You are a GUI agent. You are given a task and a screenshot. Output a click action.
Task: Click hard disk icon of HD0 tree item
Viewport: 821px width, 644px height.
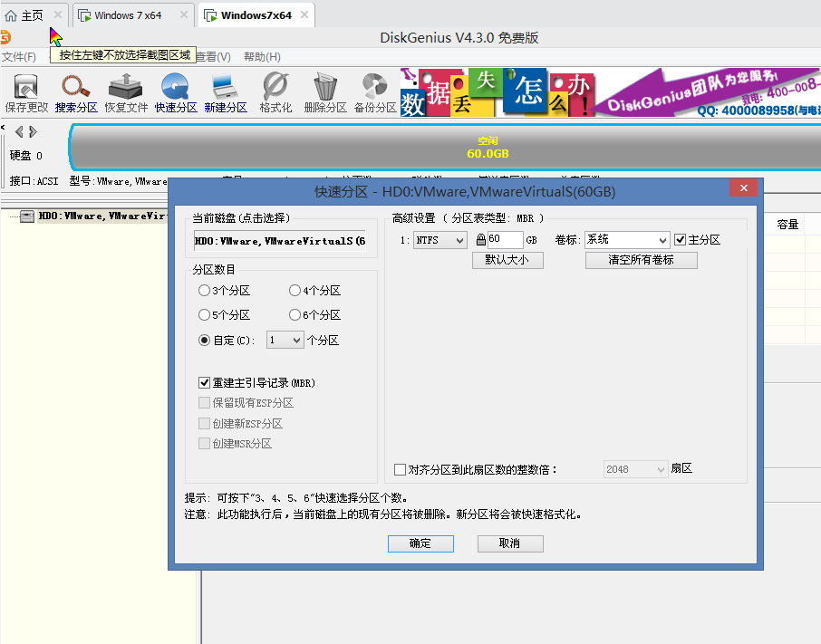coord(27,216)
